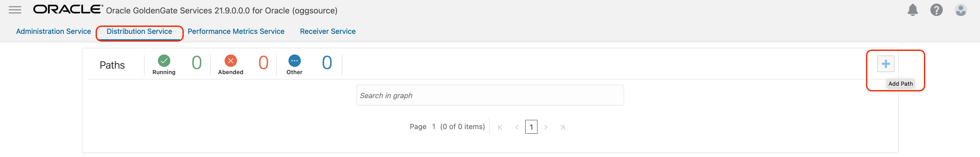
Task: Click the notifications bell icon
Action: pyautogui.click(x=912, y=10)
